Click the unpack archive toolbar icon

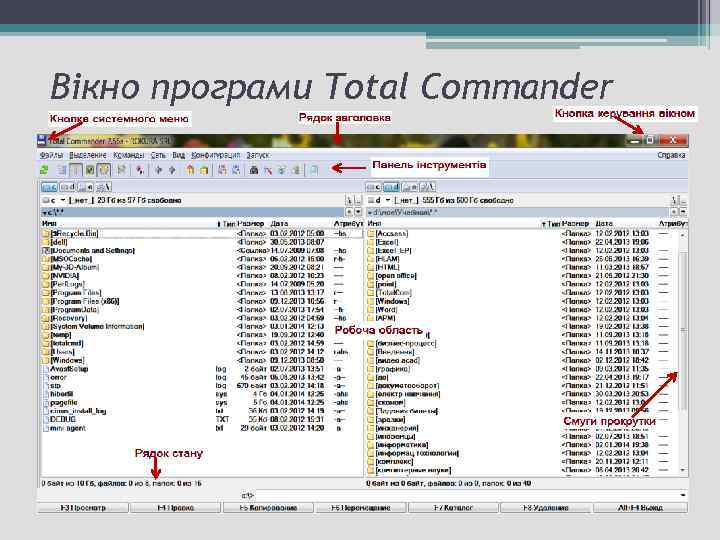[x=204, y=170]
